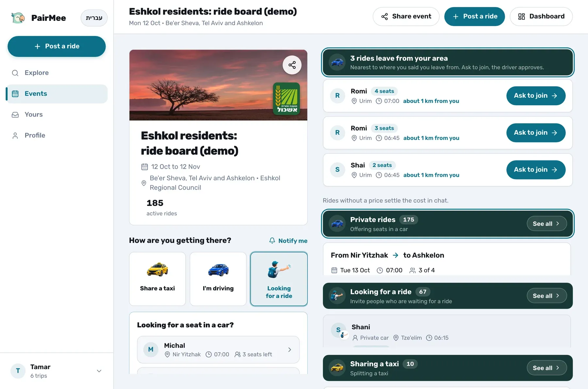Open Shani's ride request from Tze'elim
The image size is (588, 389).
click(447, 331)
